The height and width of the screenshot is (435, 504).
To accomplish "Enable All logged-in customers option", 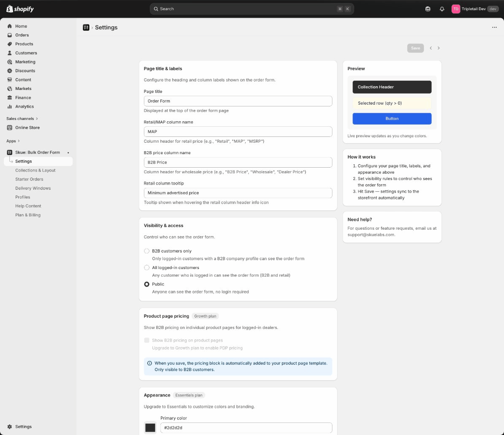I will 146,267.
